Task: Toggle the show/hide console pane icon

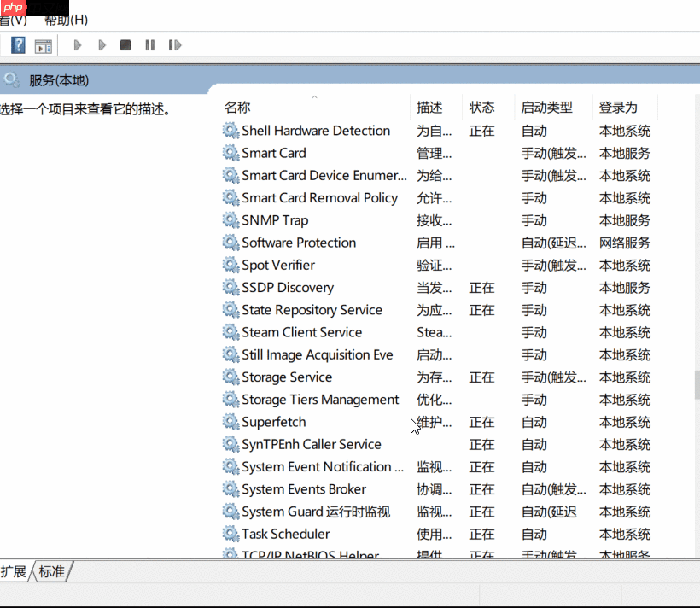Action: [42, 44]
